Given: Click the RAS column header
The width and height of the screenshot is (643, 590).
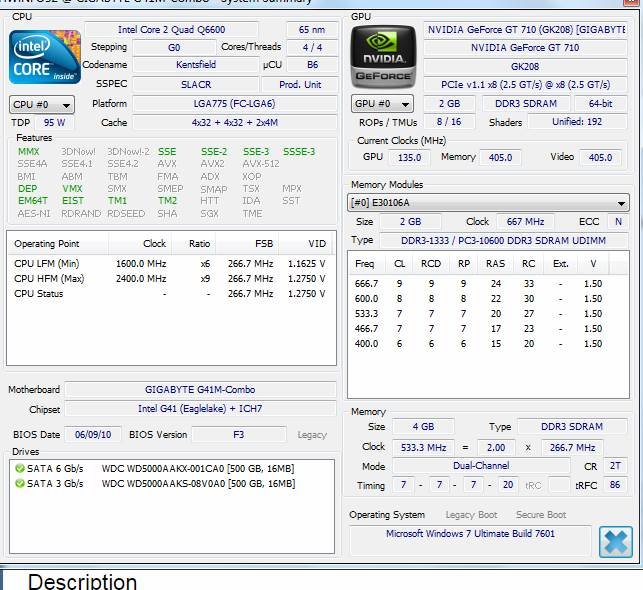Looking at the screenshot, I should (x=495, y=264).
